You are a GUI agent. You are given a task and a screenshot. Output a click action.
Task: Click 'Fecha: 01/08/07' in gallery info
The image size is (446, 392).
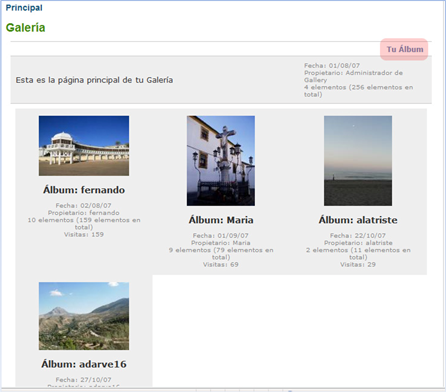[332, 66]
